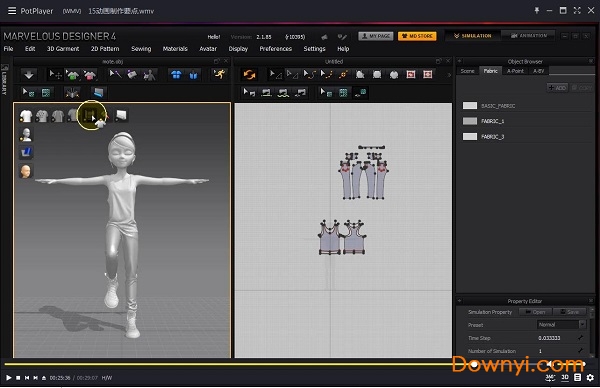Open the Sewing menu
600x388 pixels.
(x=141, y=49)
